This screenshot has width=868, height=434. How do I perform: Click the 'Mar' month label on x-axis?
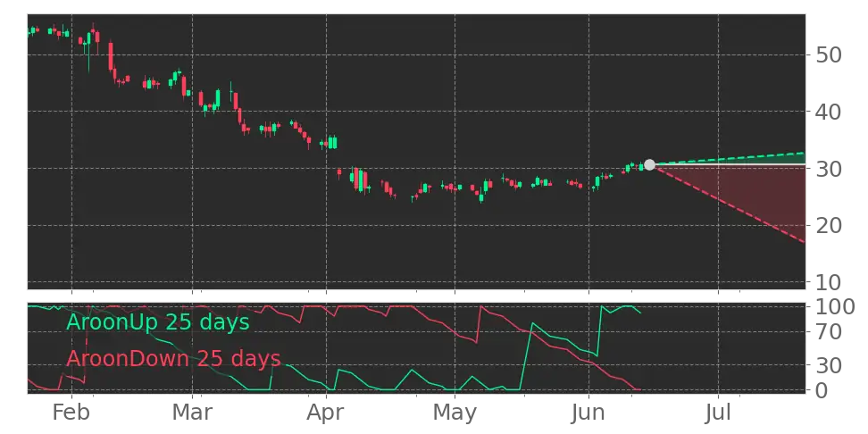(x=192, y=413)
